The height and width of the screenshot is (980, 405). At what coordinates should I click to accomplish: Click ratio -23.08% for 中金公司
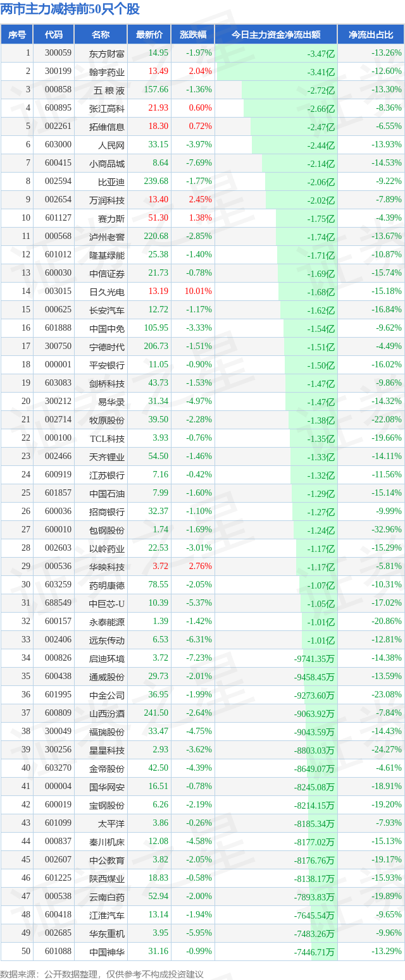tap(387, 695)
